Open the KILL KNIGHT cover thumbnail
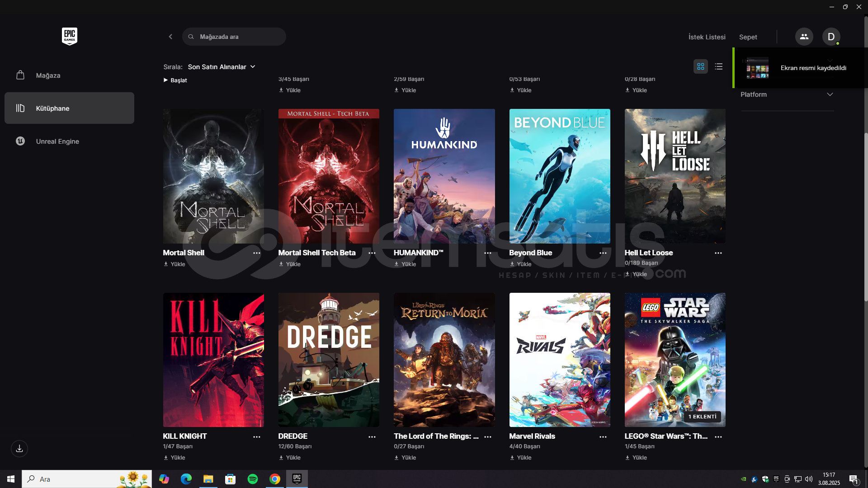Screen dimensions: 868x488 pos(213,360)
